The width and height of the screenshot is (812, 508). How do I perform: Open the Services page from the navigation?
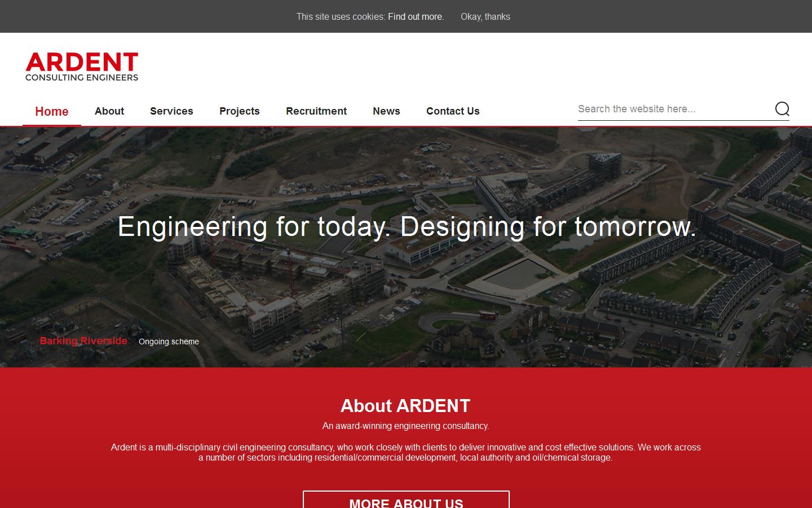[171, 111]
